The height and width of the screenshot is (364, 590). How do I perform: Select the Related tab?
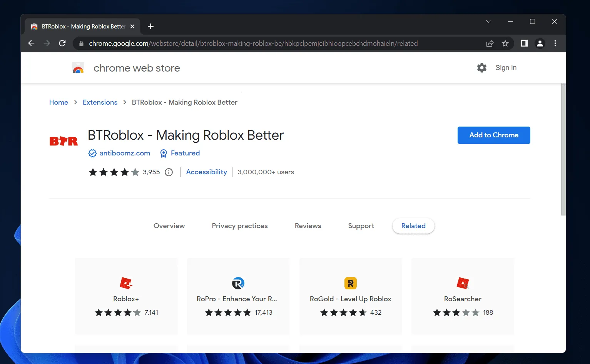coord(413,226)
